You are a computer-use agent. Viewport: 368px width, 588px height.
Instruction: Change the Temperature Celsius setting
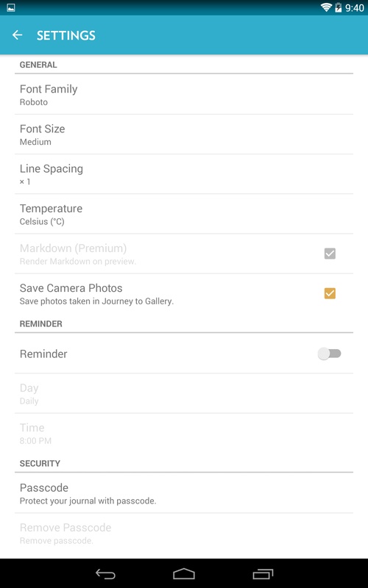click(184, 214)
